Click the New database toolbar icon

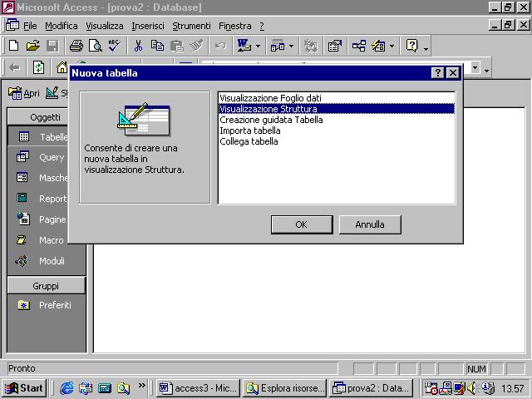[x=14, y=46]
